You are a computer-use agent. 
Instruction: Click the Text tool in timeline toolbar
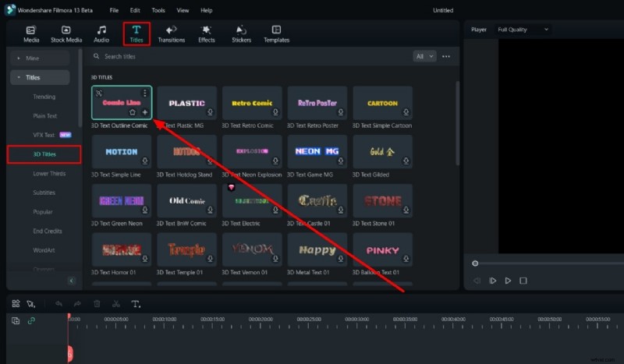click(x=136, y=303)
